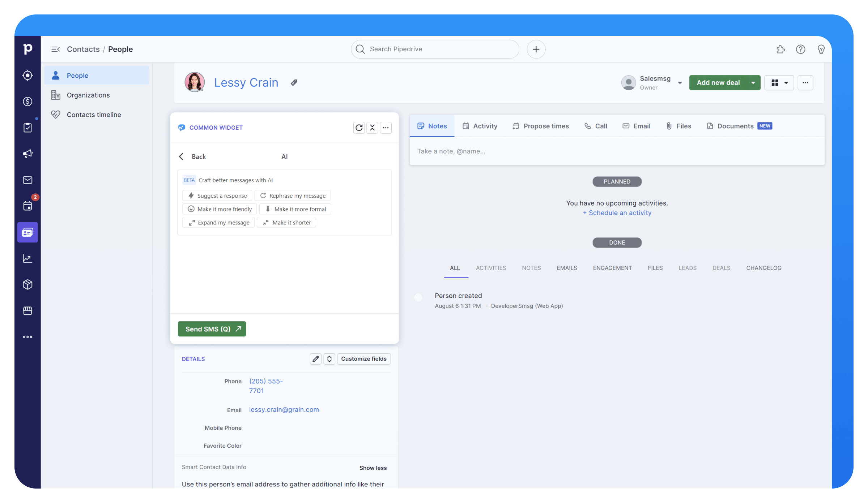Click Show less in Smart Contact Data
The height and width of the screenshot is (503, 868).
click(x=373, y=468)
